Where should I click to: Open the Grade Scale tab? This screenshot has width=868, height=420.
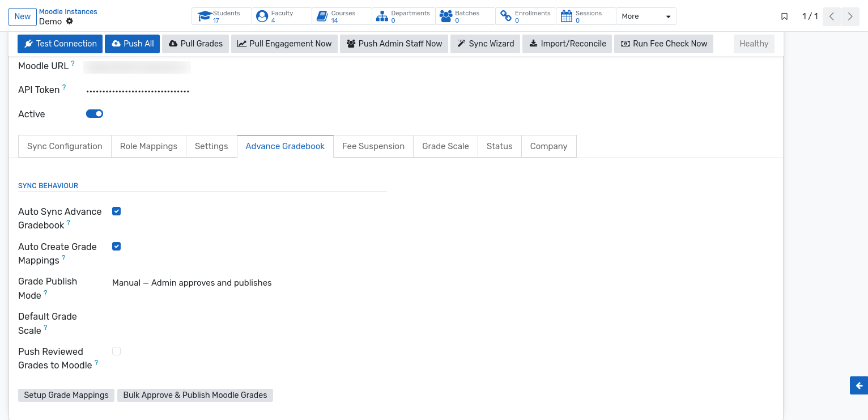pos(445,146)
